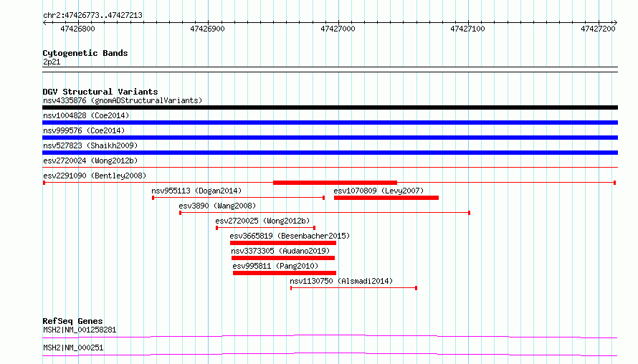The height and width of the screenshot is (364, 638).
Task: Open the DGV Structural Variants track title
Action: [x=100, y=92]
